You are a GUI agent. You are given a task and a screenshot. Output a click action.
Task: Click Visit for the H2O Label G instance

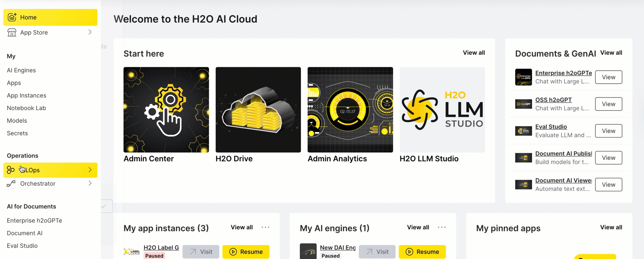pyautogui.click(x=201, y=252)
